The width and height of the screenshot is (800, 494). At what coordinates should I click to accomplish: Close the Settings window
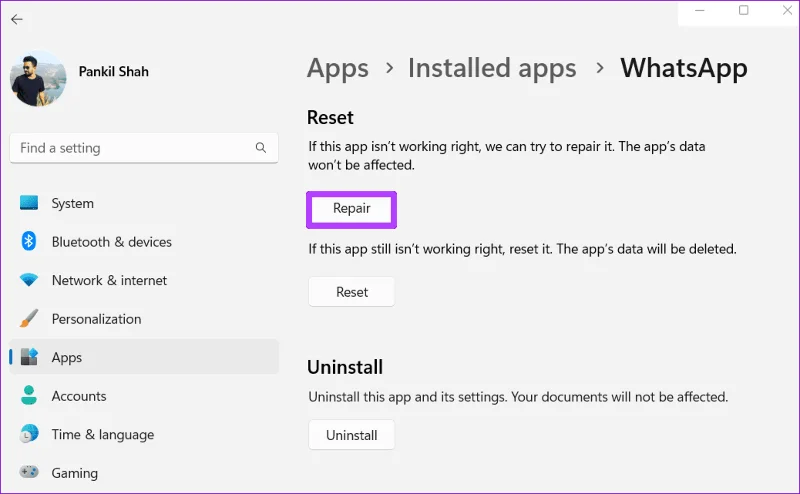[x=787, y=10]
